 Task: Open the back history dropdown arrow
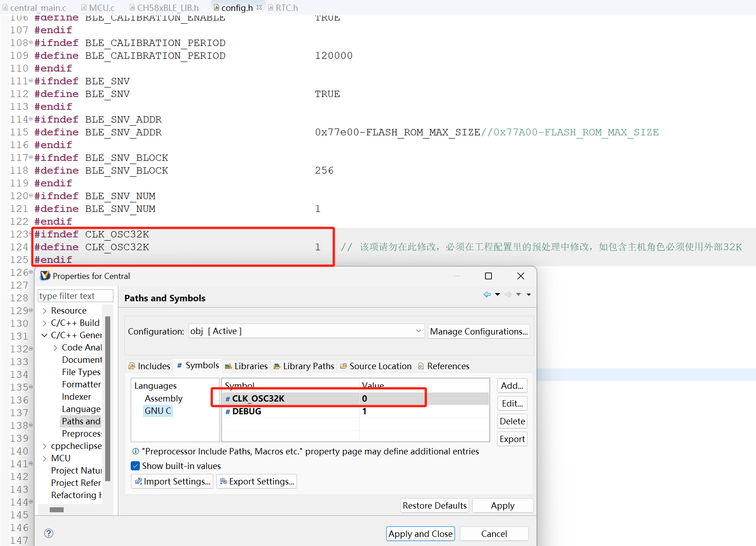[x=497, y=294]
